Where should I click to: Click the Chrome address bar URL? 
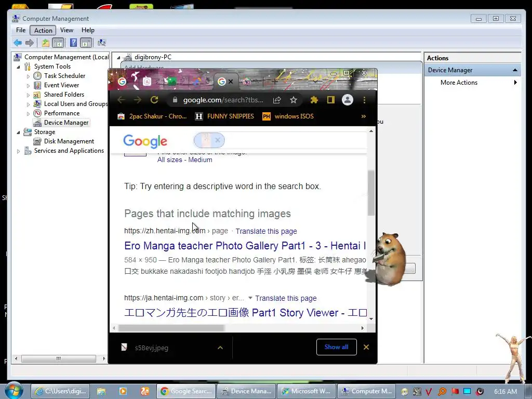pyautogui.click(x=223, y=100)
